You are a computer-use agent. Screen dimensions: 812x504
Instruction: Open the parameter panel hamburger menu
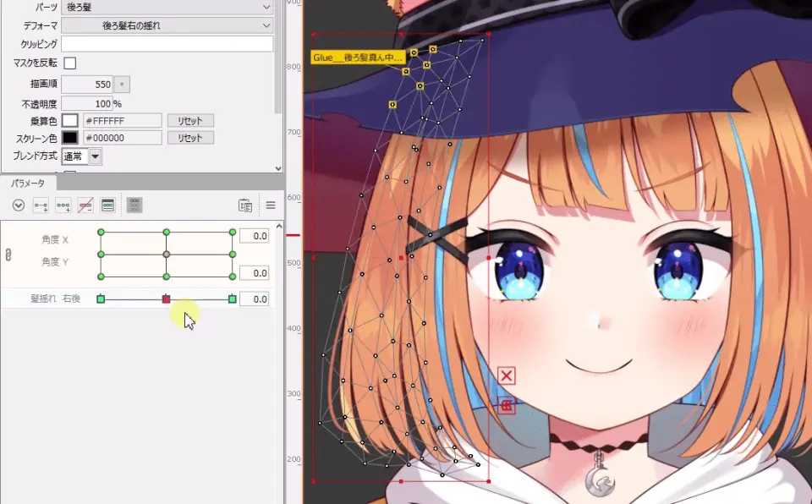(271, 205)
